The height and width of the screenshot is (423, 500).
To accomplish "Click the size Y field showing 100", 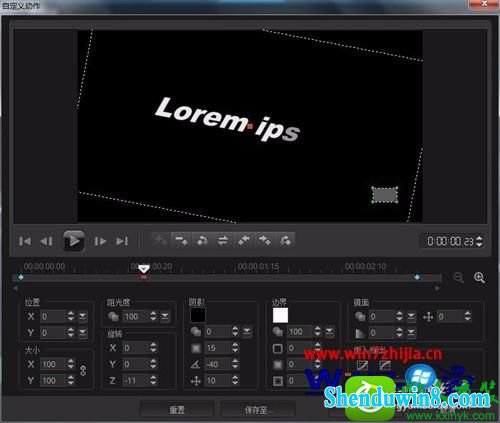I will pos(53,380).
